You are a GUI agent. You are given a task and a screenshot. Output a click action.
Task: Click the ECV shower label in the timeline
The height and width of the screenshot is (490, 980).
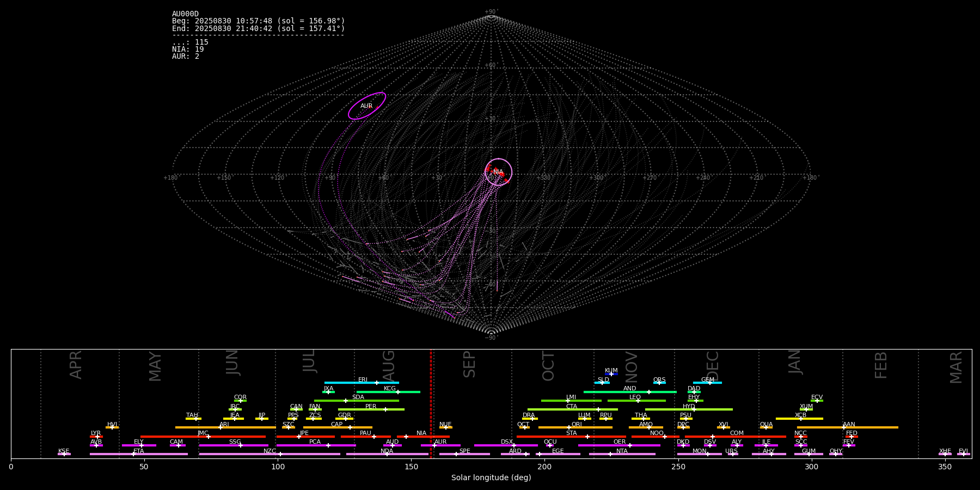(817, 397)
